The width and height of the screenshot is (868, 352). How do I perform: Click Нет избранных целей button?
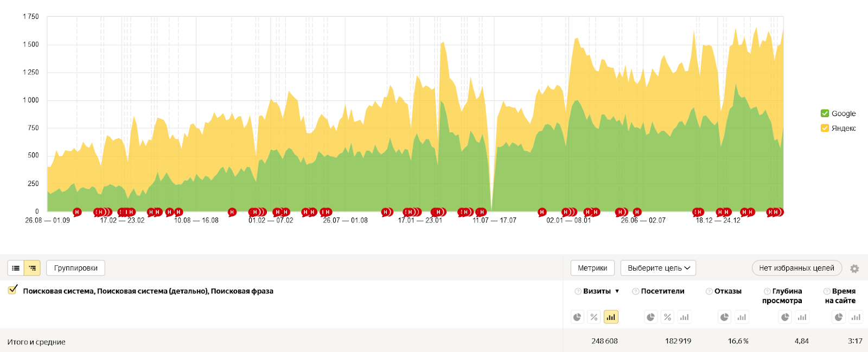796,268
